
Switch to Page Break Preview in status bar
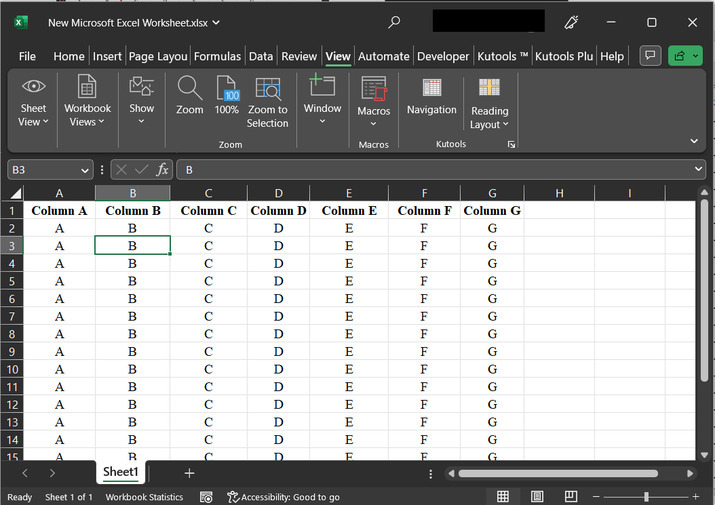(x=571, y=496)
